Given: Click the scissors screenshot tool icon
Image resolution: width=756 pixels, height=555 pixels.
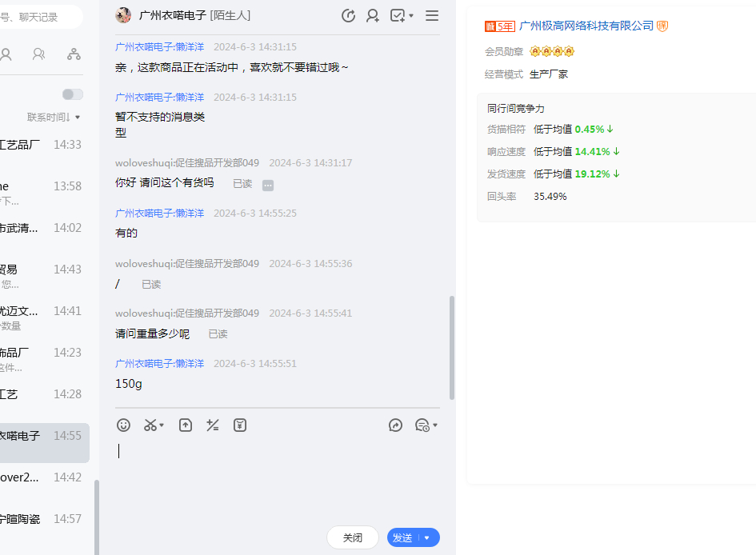Looking at the screenshot, I should click(150, 425).
